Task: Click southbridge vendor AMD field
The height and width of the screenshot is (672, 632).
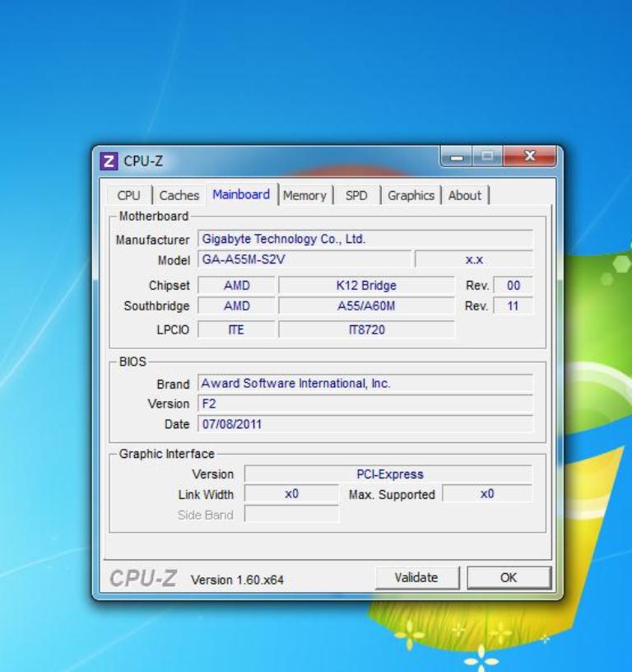Action: coord(236,306)
